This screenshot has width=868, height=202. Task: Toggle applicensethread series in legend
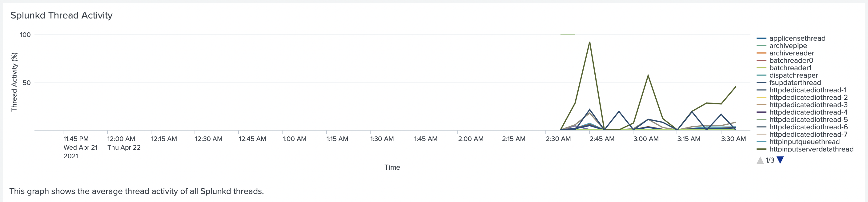click(797, 38)
